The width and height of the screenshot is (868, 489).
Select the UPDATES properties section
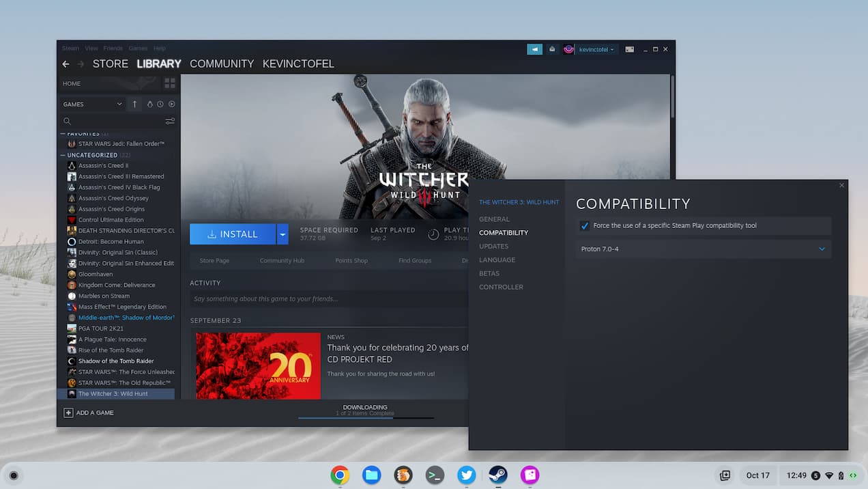point(493,247)
